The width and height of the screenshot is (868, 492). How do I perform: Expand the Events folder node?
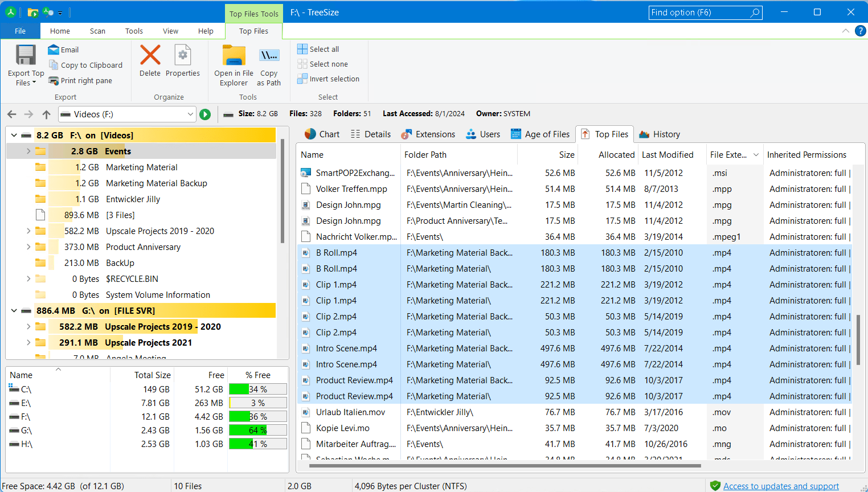28,151
